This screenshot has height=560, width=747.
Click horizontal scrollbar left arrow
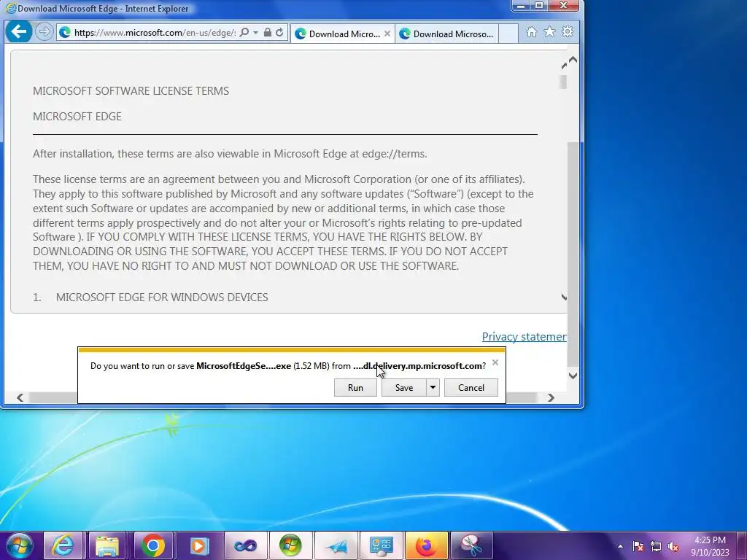click(x=20, y=397)
